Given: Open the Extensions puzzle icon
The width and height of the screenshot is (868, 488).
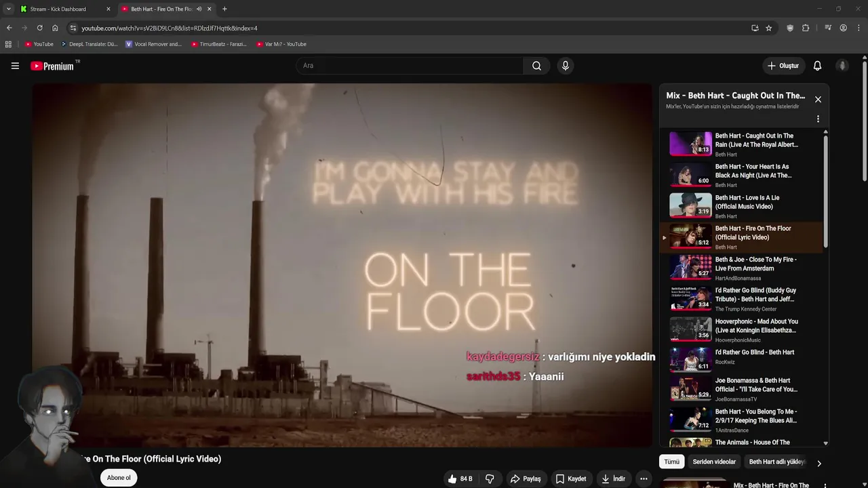Looking at the screenshot, I should point(806,28).
